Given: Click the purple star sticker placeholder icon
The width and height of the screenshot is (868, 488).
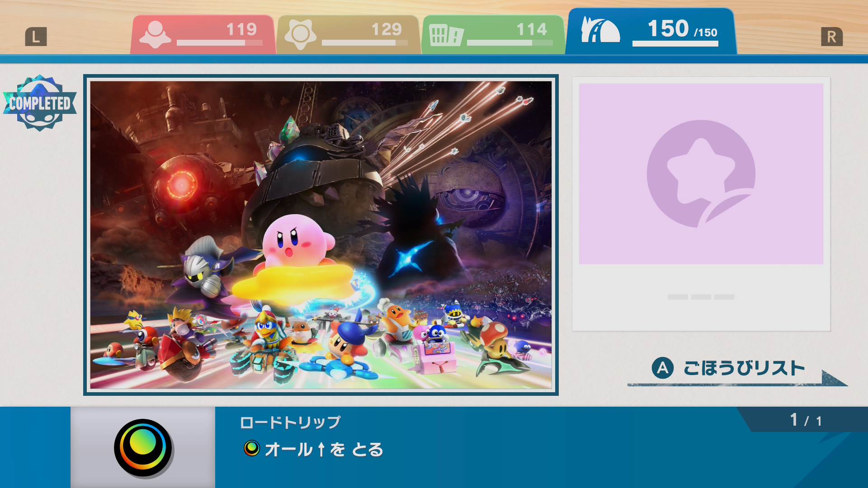Looking at the screenshot, I should pos(701,174).
